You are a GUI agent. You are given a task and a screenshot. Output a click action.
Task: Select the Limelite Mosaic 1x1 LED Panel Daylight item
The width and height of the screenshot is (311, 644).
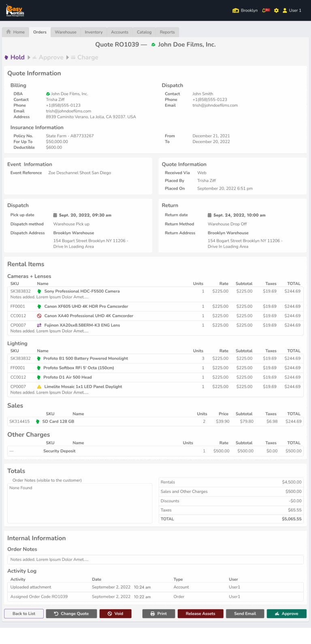pyautogui.click(x=83, y=387)
